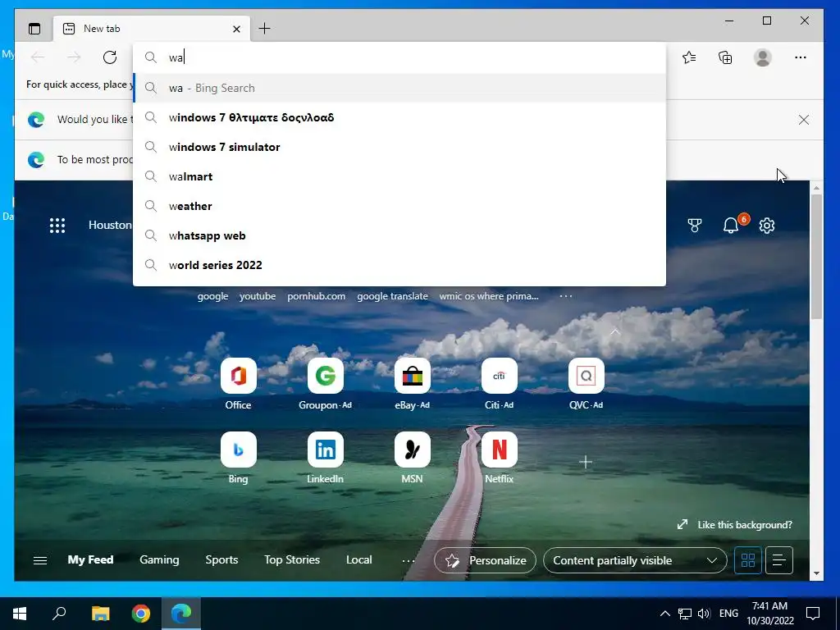This screenshot has height=630, width=840.
Task: Click 'Like this background?' link
Action: tap(745, 525)
